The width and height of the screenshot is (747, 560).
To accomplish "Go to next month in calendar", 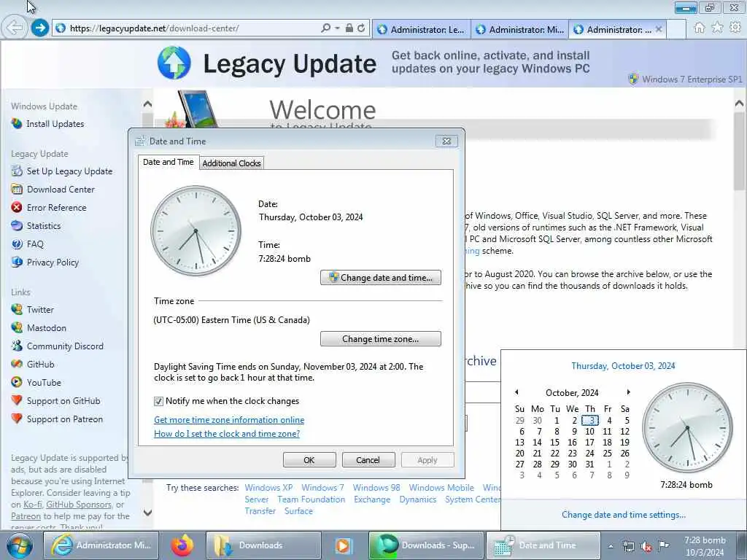I will click(x=628, y=392).
